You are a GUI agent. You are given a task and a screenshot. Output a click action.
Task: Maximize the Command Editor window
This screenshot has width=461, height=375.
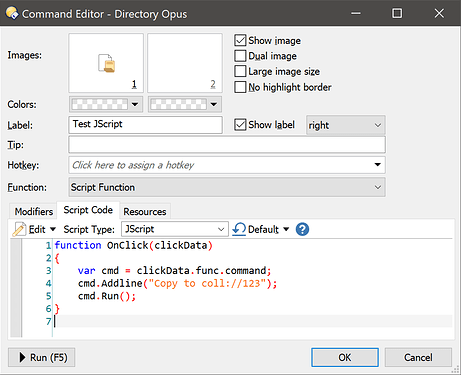click(397, 13)
